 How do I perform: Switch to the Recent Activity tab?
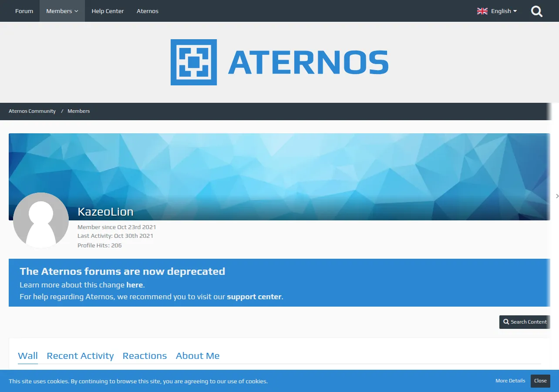pos(80,356)
